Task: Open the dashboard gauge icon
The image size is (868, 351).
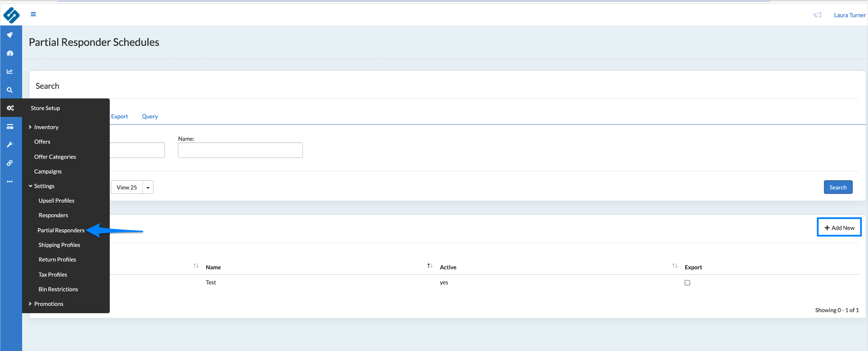Action: (x=10, y=53)
